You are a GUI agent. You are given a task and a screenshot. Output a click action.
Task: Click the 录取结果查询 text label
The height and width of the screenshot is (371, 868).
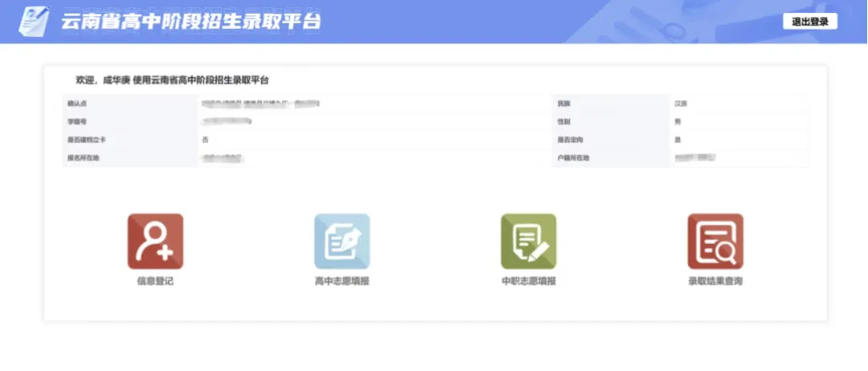pos(715,281)
